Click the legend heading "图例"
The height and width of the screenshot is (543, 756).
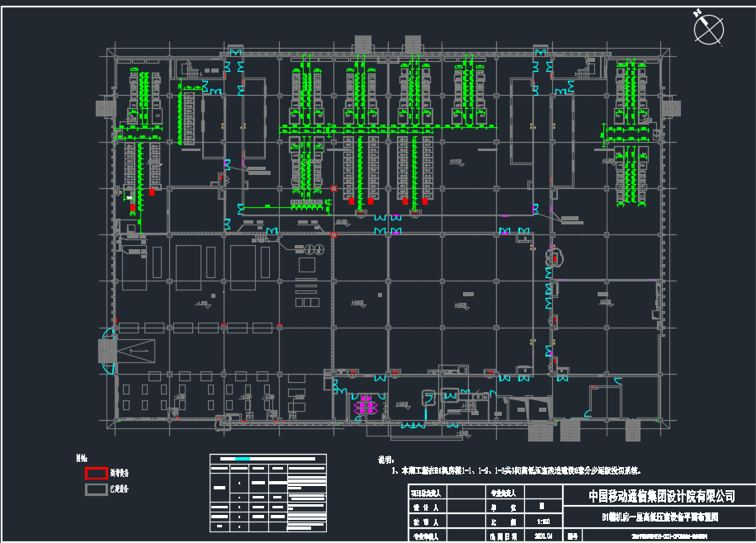[82, 458]
